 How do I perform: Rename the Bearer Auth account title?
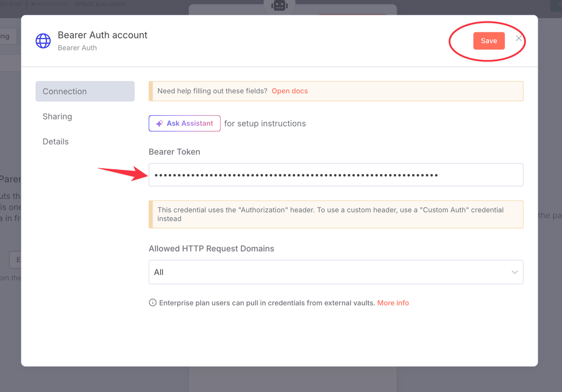[x=103, y=35]
